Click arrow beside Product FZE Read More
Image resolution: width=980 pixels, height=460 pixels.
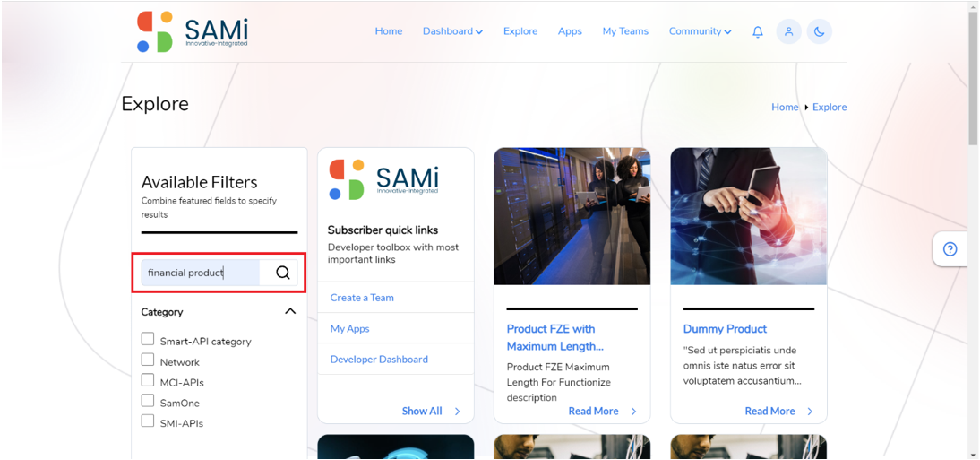pyautogui.click(x=633, y=412)
